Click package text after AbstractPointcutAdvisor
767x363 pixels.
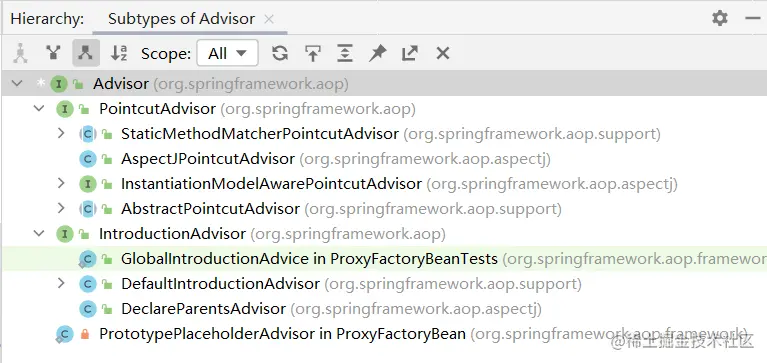pos(433,209)
